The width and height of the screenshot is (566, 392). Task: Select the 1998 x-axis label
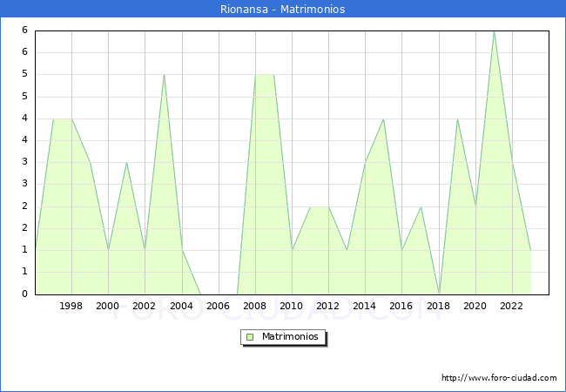click(71, 306)
